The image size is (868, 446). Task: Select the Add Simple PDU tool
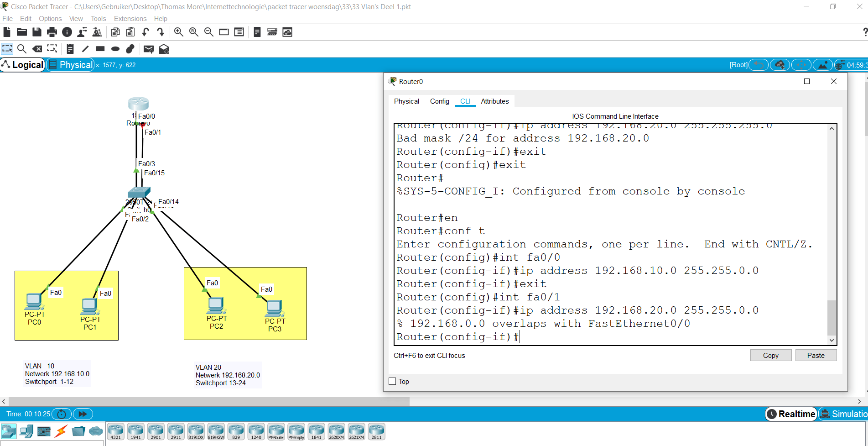[148, 49]
